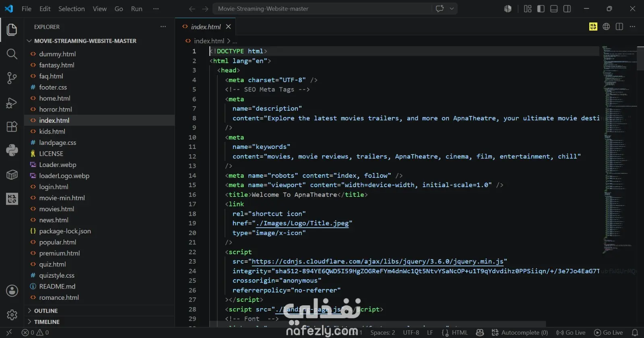Change indentation via Spaces: 2
Screen dimensions: 644x338
click(383, 333)
